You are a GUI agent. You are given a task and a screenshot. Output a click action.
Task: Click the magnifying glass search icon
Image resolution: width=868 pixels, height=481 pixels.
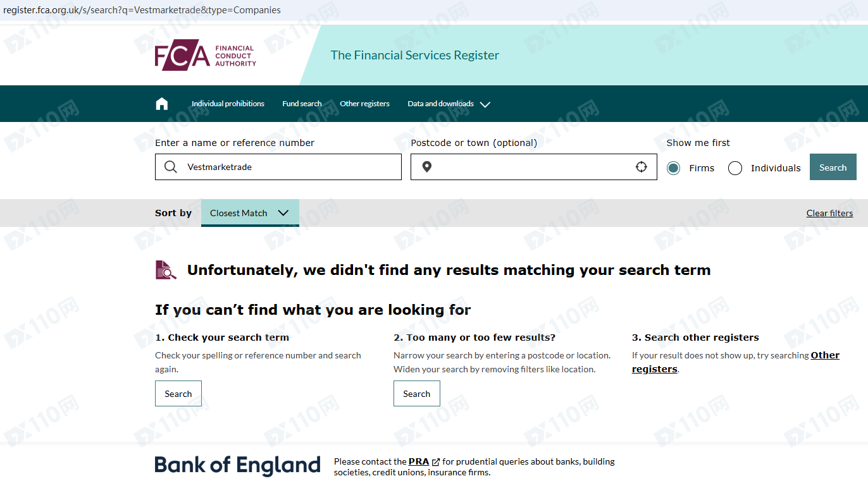(171, 167)
